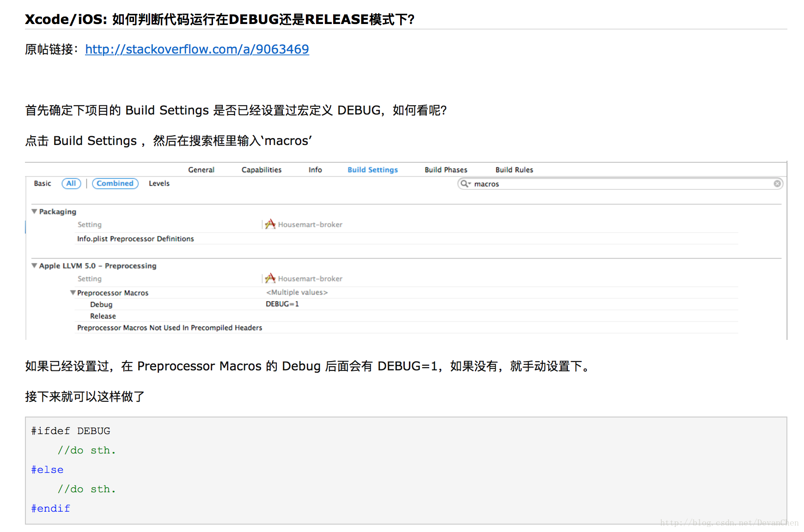Clear the macros search text
The height and width of the screenshot is (532, 804).
click(777, 184)
